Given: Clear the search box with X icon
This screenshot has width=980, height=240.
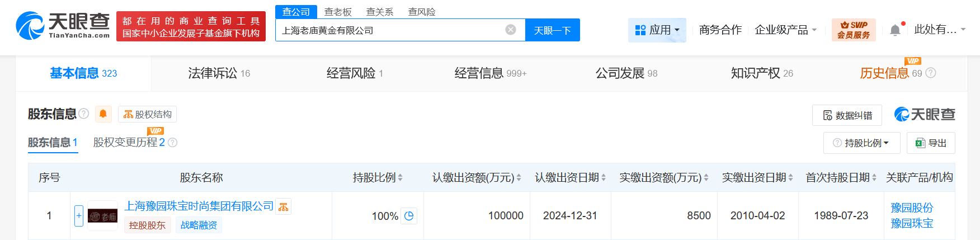Looking at the screenshot, I should click(x=511, y=30).
